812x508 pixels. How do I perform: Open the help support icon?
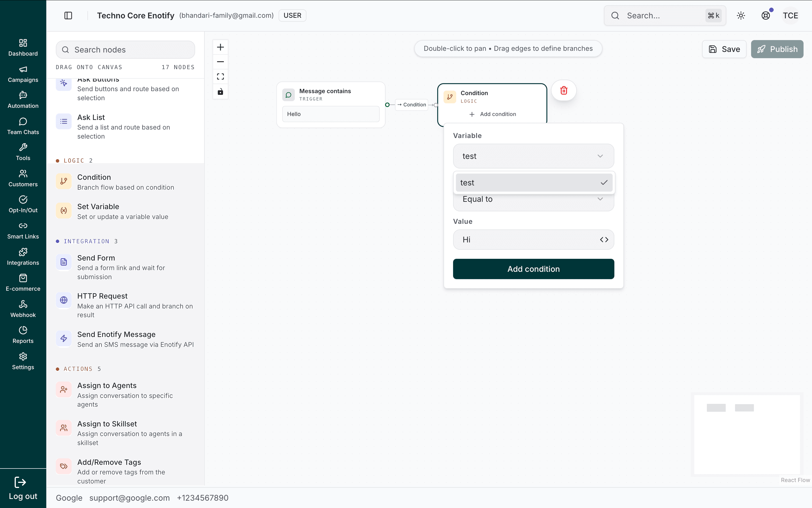point(766,16)
